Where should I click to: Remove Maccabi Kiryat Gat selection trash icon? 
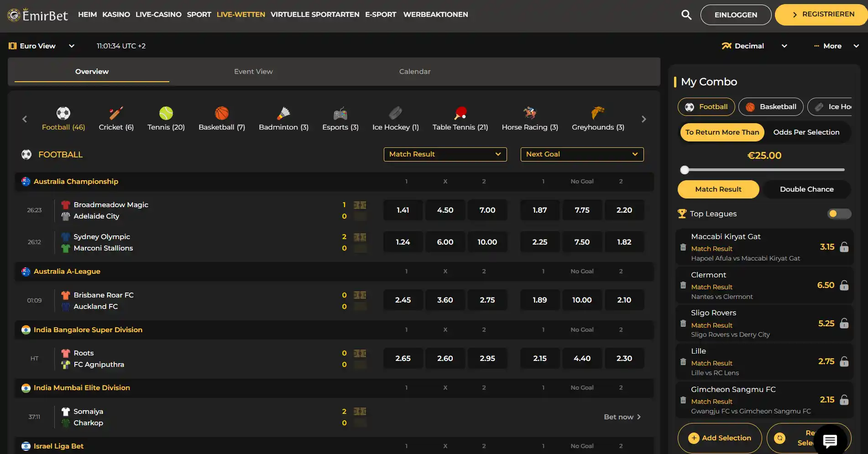(x=683, y=247)
